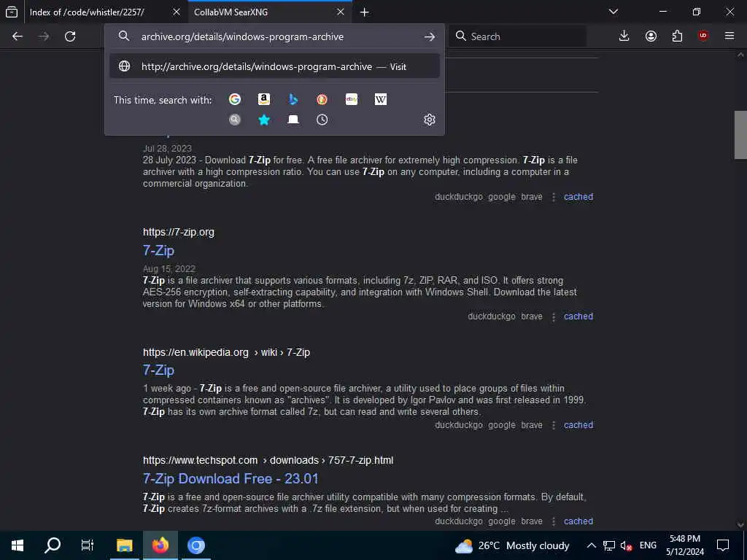Search in History via clock icon
747x560 pixels.
[322, 120]
